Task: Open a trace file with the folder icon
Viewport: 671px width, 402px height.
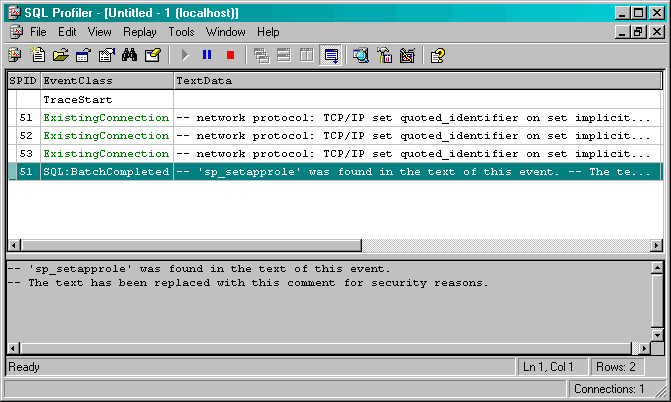Action: pos(61,55)
